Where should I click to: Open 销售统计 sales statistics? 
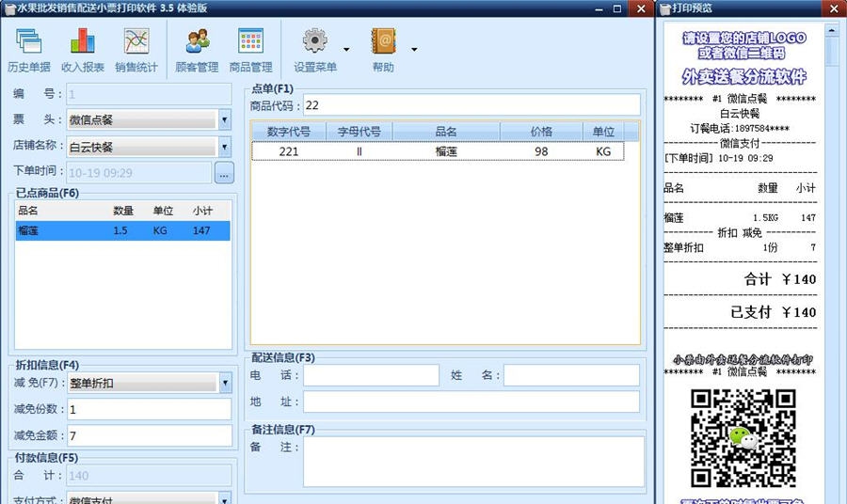pos(136,51)
